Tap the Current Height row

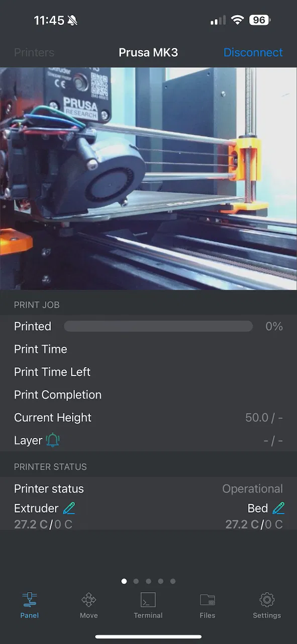tap(148, 418)
